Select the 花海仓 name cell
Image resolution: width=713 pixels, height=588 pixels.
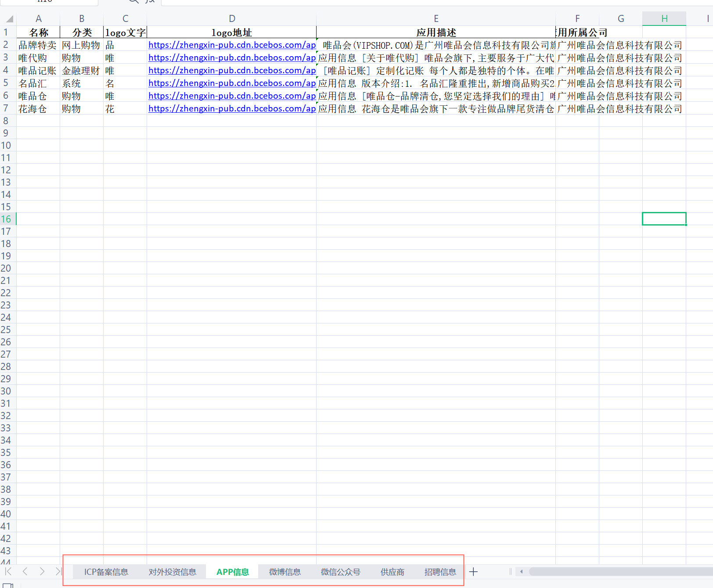point(38,108)
